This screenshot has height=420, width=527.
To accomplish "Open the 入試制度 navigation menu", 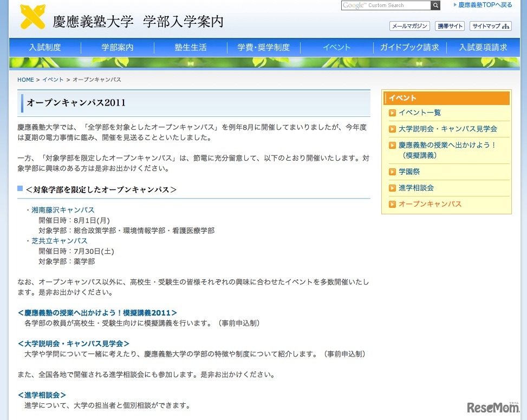I will [x=45, y=47].
